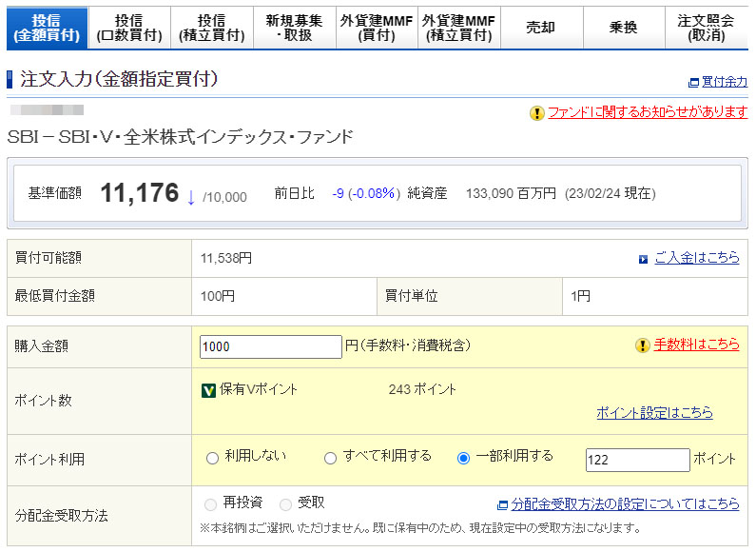This screenshot has height=552, width=756.
Task: Select すべて利用する radio option
Action: coord(331,458)
